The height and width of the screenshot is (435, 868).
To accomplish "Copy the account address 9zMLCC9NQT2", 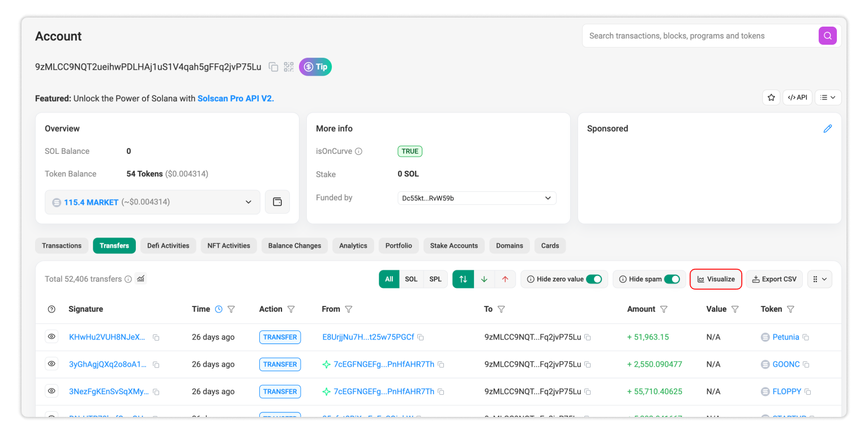I will coord(273,67).
